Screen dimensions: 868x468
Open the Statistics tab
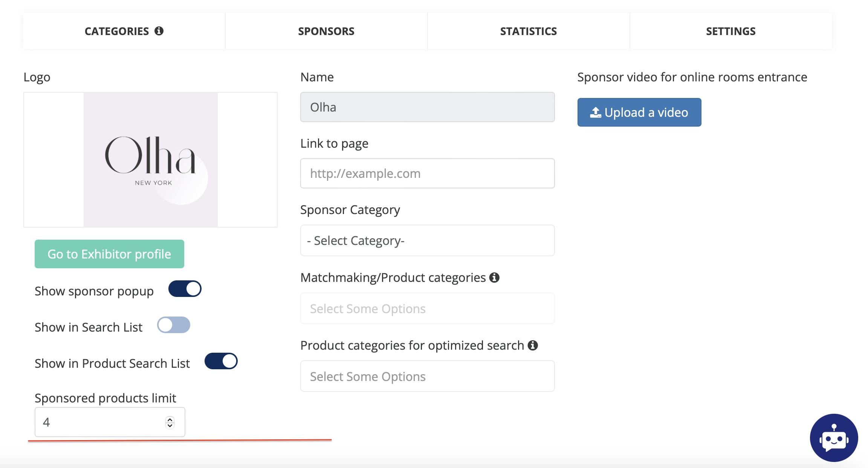(x=528, y=31)
